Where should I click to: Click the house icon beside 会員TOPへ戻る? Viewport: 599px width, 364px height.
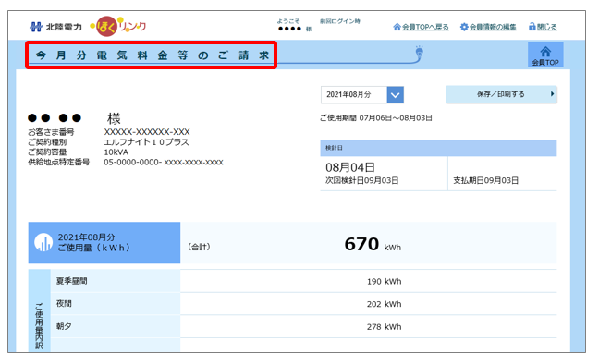point(397,27)
